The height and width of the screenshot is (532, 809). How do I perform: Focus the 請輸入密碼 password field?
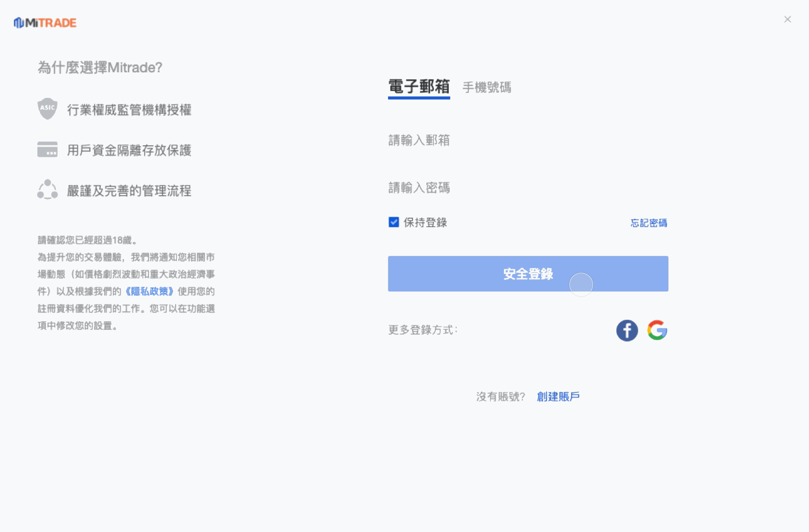tap(527, 188)
